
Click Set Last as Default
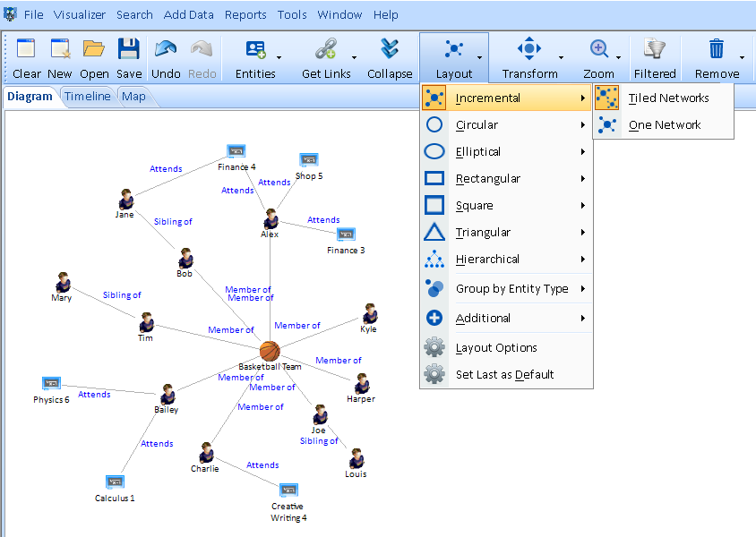504,375
